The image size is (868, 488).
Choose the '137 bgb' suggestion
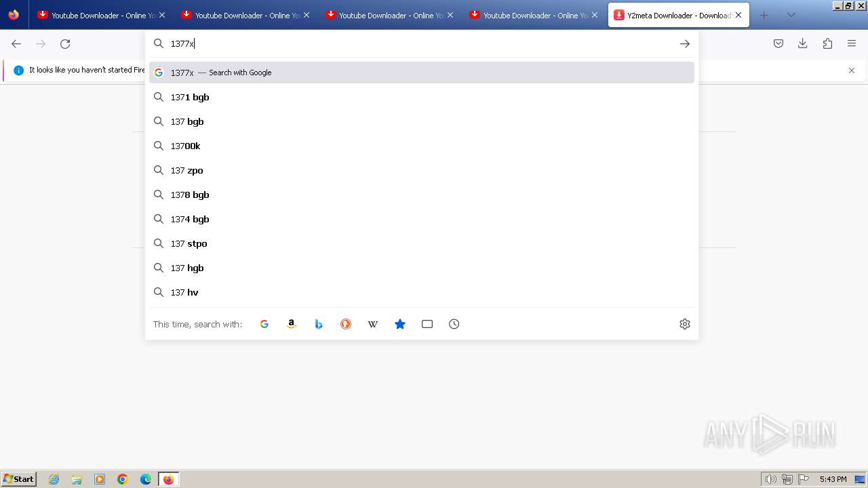click(x=422, y=121)
